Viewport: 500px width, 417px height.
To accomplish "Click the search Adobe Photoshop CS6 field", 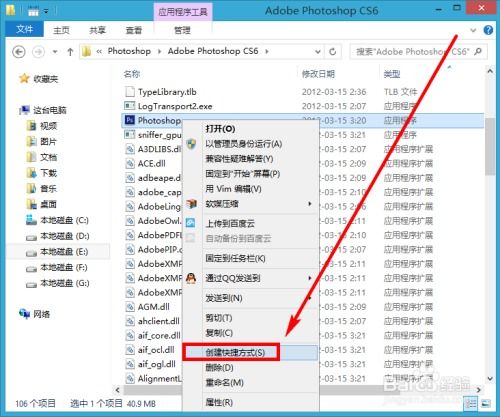I will click(x=413, y=52).
